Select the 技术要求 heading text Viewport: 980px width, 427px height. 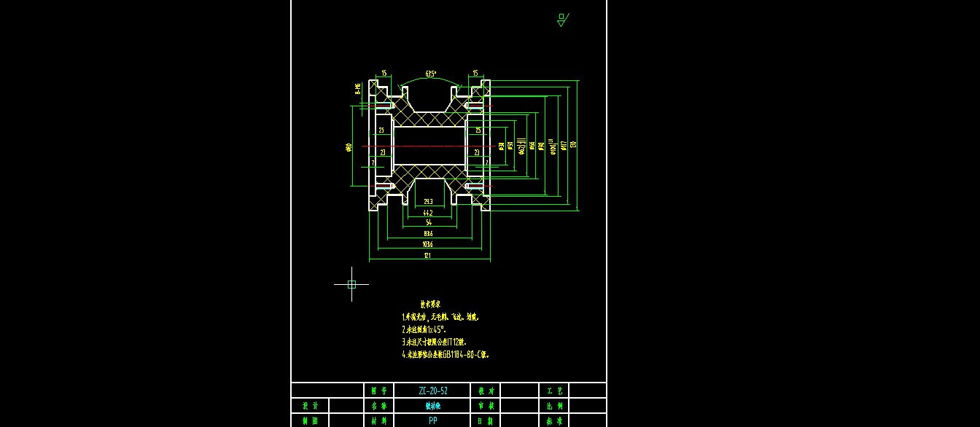click(x=430, y=305)
